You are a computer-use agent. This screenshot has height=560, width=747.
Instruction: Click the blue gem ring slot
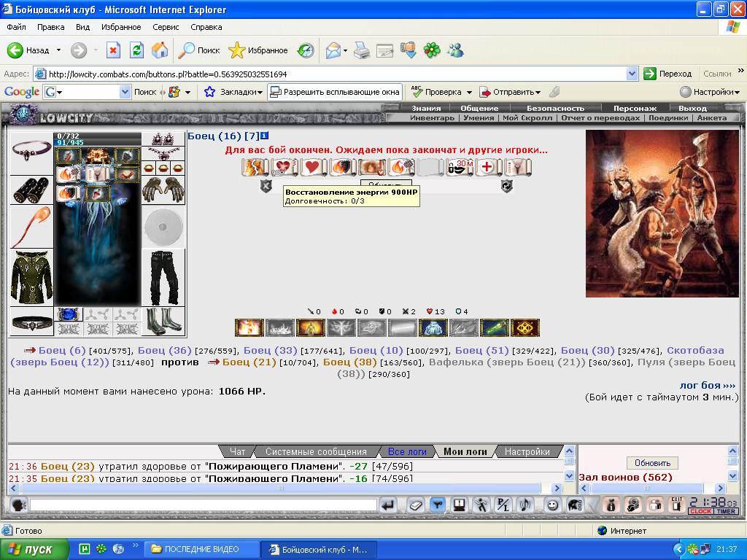pos(69,314)
